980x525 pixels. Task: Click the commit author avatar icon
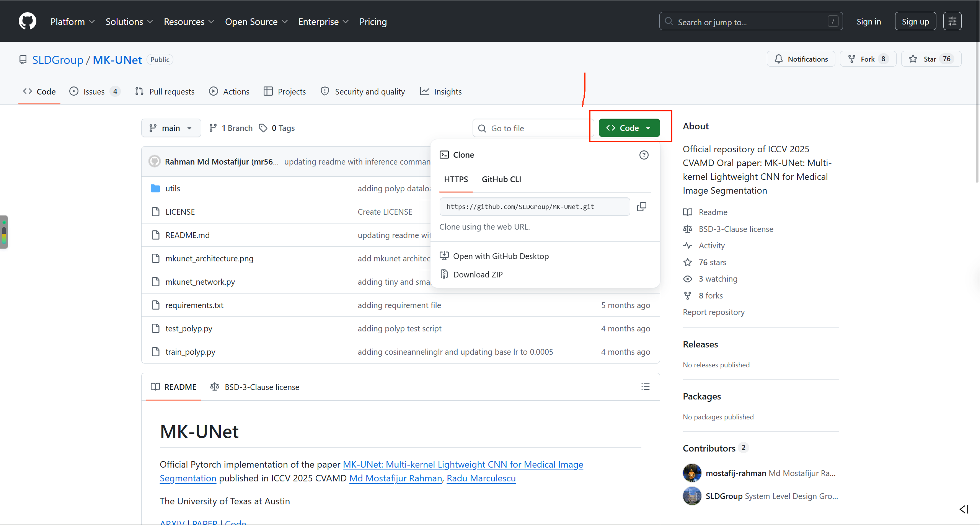155,161
